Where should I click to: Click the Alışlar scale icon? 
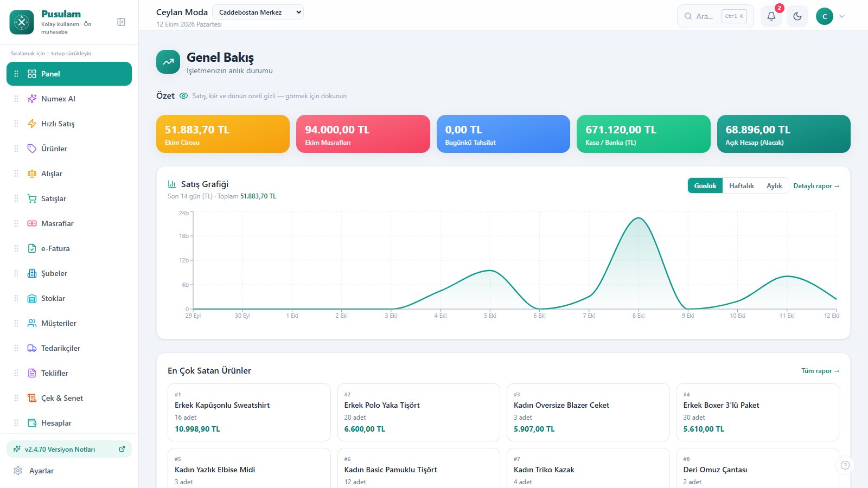32,174
